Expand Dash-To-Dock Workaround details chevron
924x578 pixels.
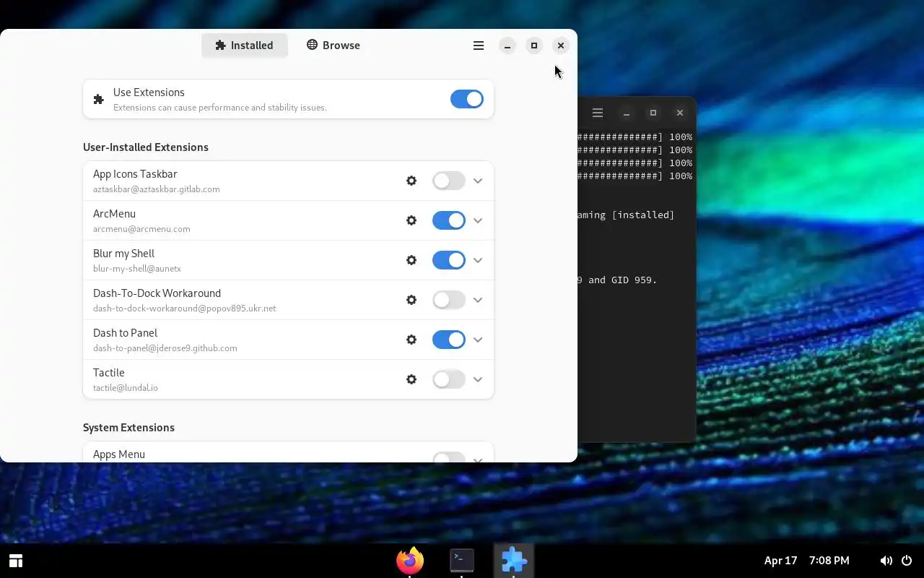point(478,300)
